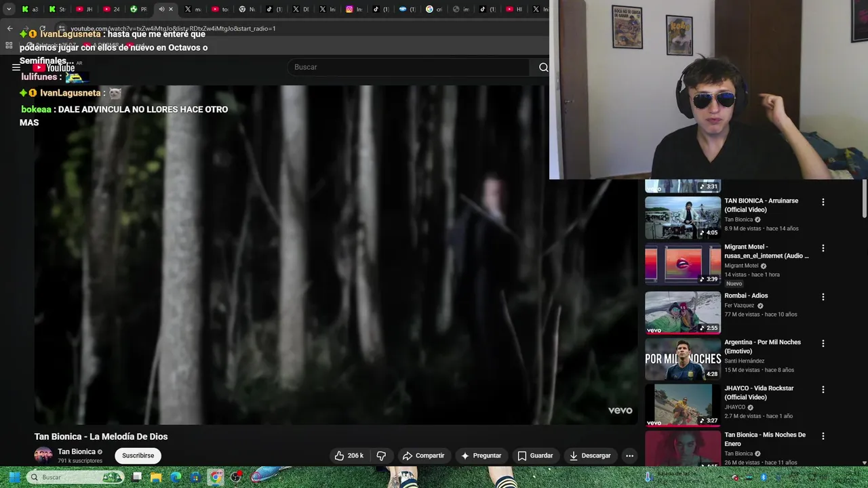
Task: Open Microsoft Edge from the taskbar
Action: [176, 477]
